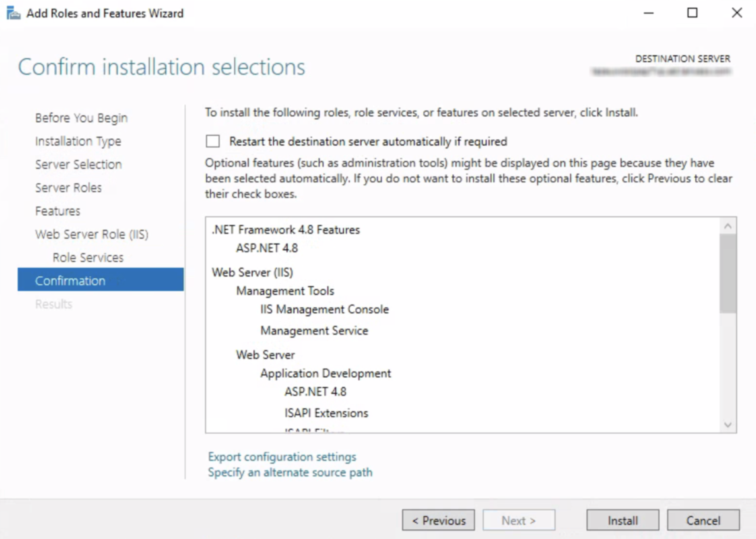Click Export configuration settings link
The height and width of the screenshot is (539, 756).
coord(282,456)
